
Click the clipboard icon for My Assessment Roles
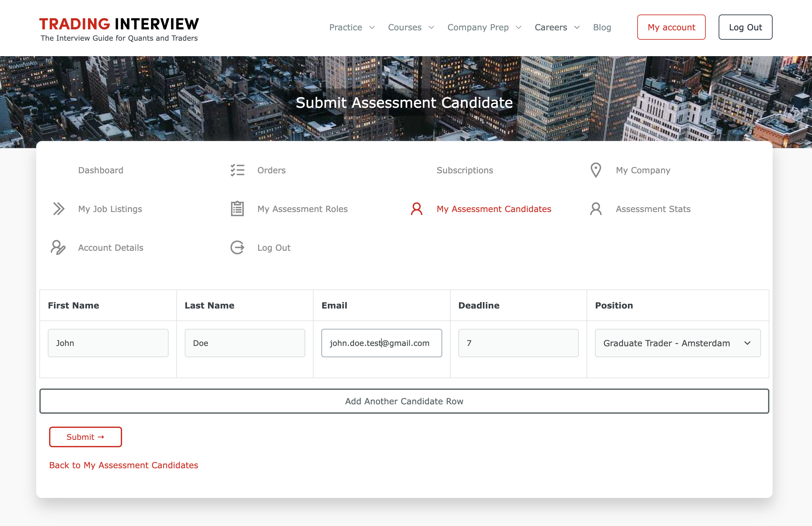237,209
